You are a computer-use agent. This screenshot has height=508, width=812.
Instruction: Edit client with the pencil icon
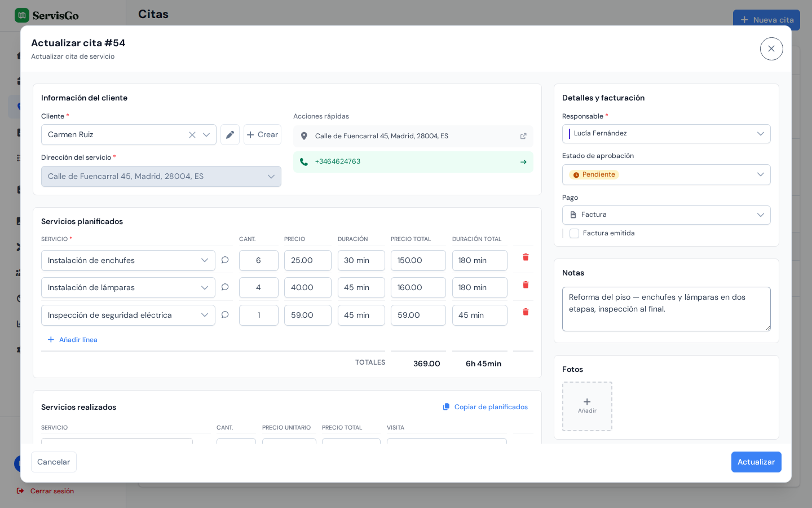230,135
